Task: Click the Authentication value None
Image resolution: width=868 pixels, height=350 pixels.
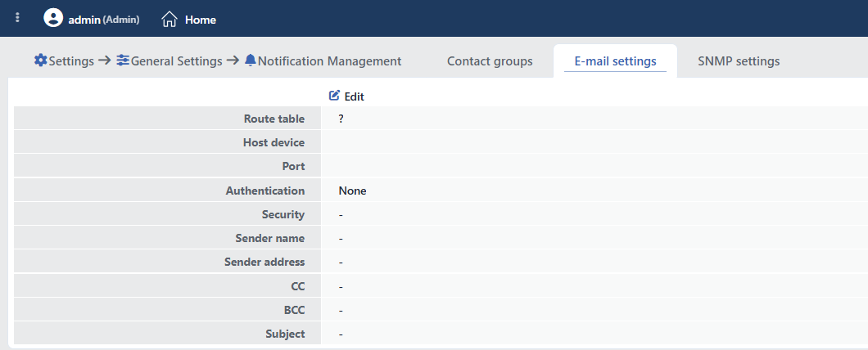Action: (353, 191)
